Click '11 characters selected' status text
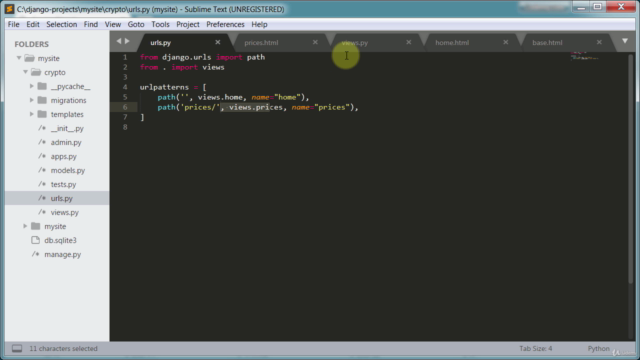Viewport: 640px width, 360px height. point(63,349)
